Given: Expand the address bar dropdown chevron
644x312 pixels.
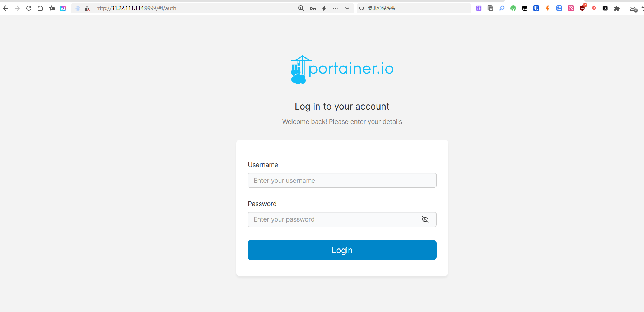Looking at the screenshot, I should point(347,8).
